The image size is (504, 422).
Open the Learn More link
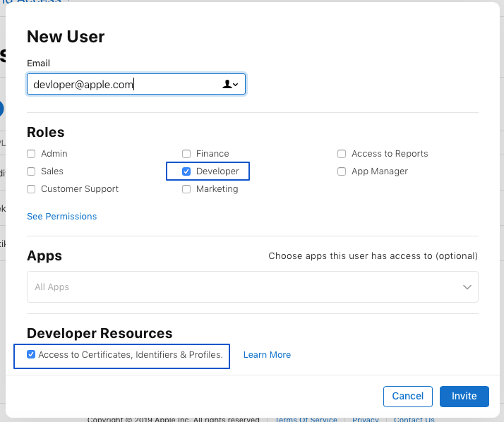click(267, 354)
